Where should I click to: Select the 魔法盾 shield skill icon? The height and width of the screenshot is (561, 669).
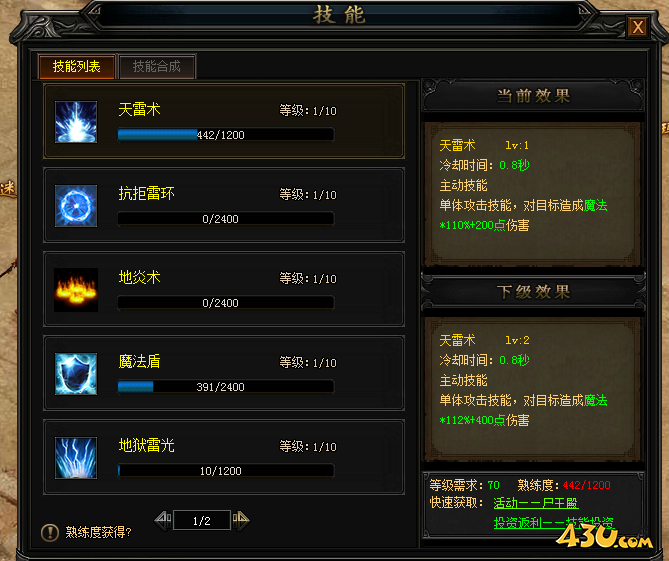[x=76, y=374]
